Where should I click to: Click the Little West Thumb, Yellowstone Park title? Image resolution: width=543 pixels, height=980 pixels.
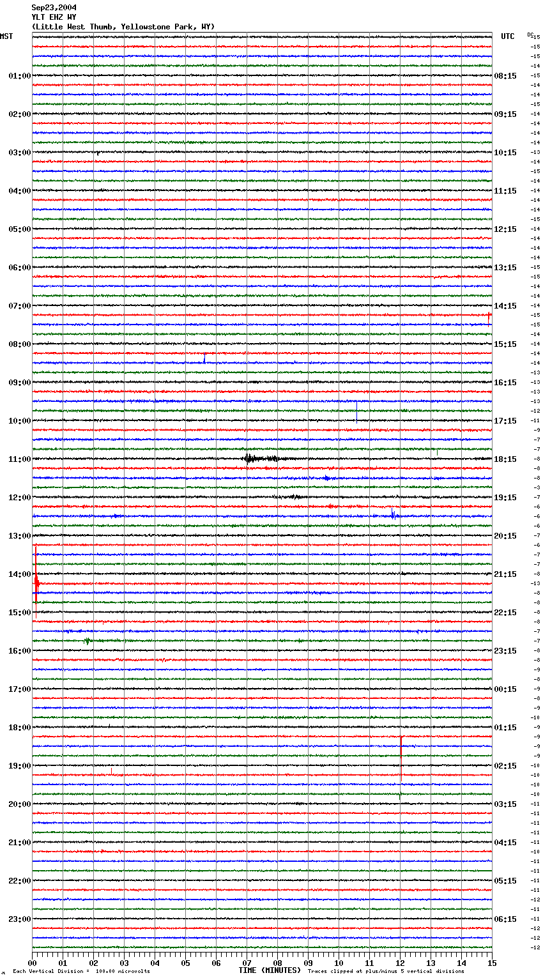tap(123, 27)
